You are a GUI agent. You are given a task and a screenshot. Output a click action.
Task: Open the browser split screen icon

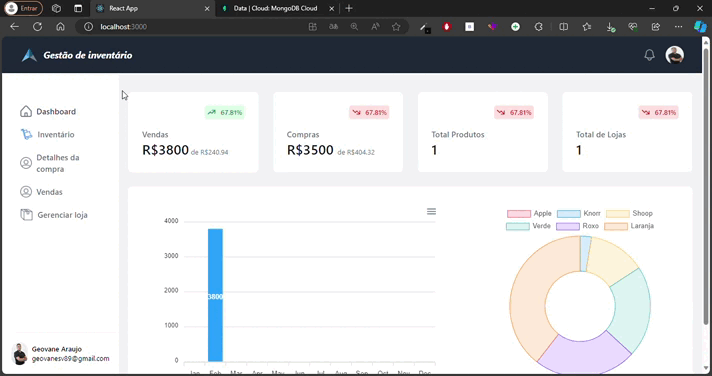(564, 27)
